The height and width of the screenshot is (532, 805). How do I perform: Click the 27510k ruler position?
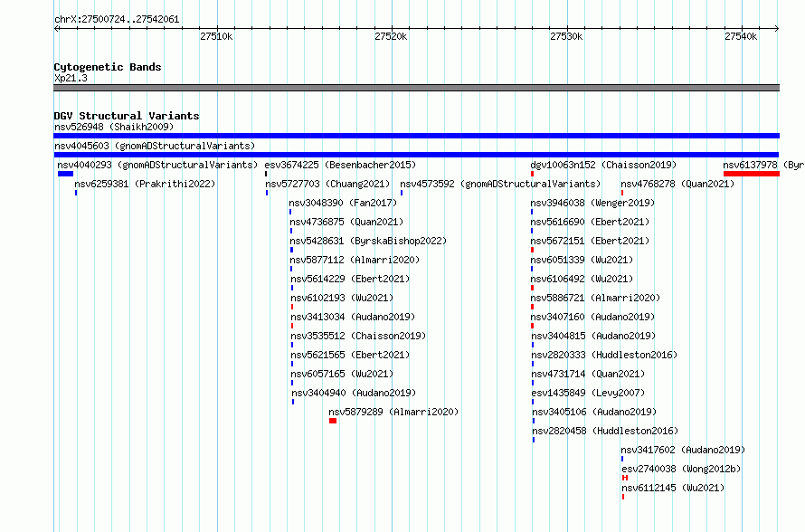click(217, 36)
